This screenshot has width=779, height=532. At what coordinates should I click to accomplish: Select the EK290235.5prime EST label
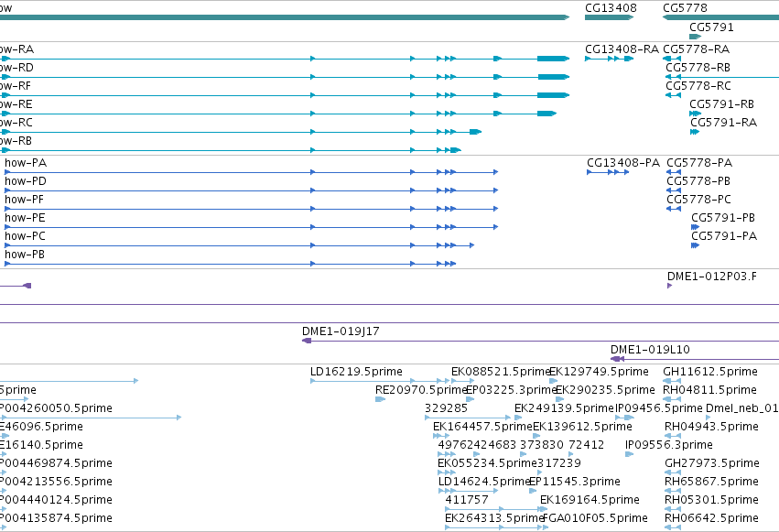(x=605, y=390)
